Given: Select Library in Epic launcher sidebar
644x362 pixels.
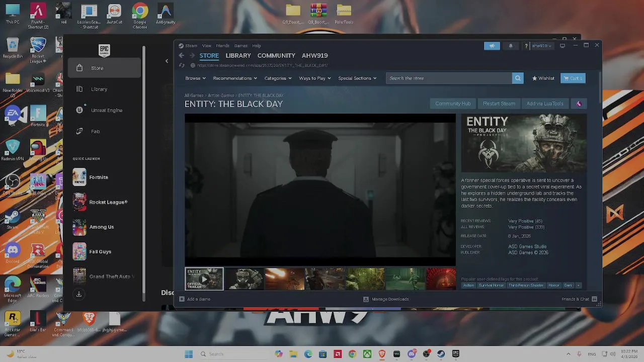Looking at the screenshot, I should tap(104, 89).
